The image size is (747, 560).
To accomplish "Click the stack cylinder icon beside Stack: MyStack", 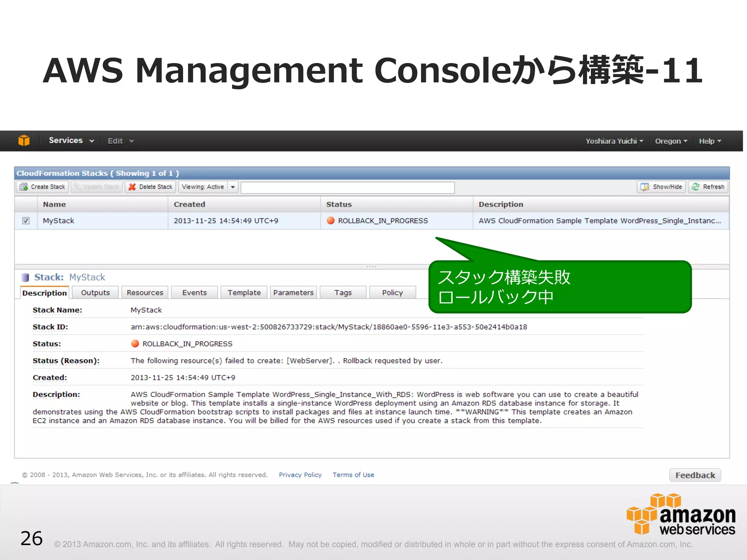I will pos(25,277).
